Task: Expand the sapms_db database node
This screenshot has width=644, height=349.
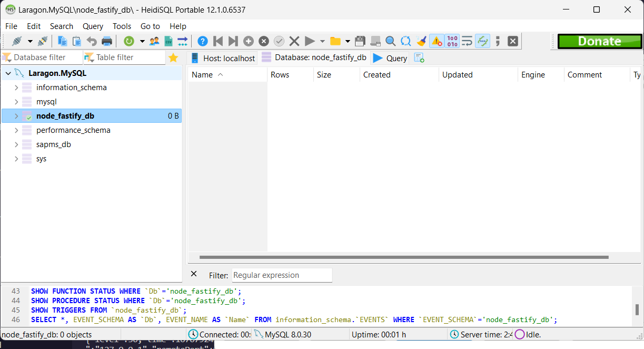Action: (x=16, y=144)
